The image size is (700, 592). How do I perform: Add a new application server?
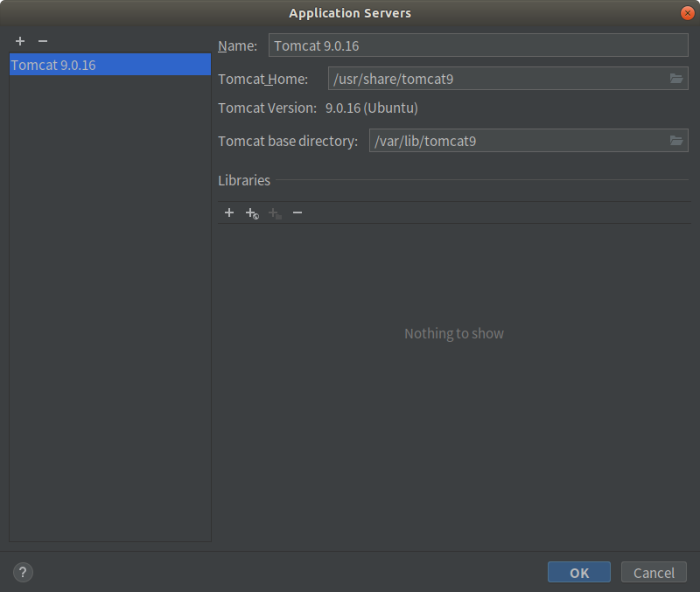19,40
